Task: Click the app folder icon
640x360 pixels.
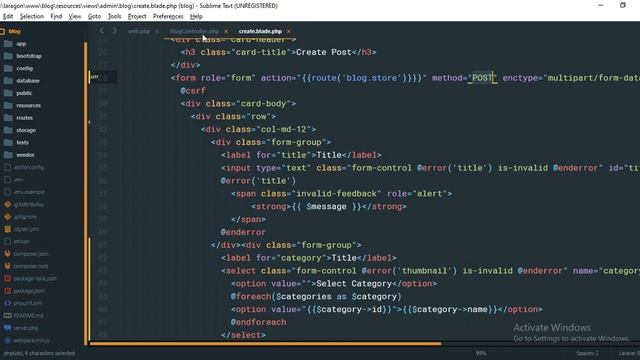Action: pyautogui.click(x=8, y=44)
